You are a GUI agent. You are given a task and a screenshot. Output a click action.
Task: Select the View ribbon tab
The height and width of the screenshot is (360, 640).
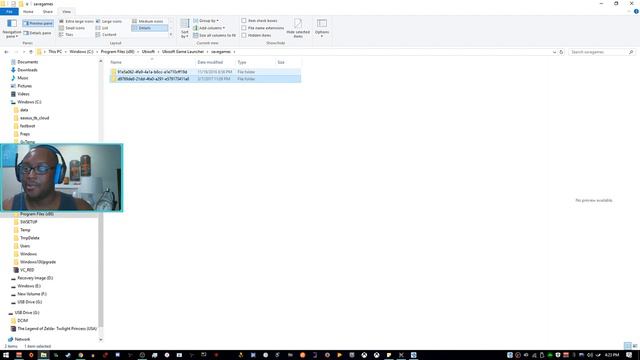point(67,11)
